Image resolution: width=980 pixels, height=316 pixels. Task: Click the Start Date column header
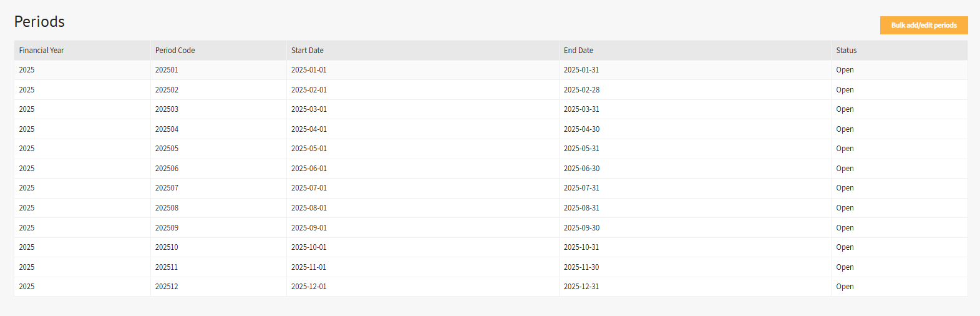click(x=307, y=51)
